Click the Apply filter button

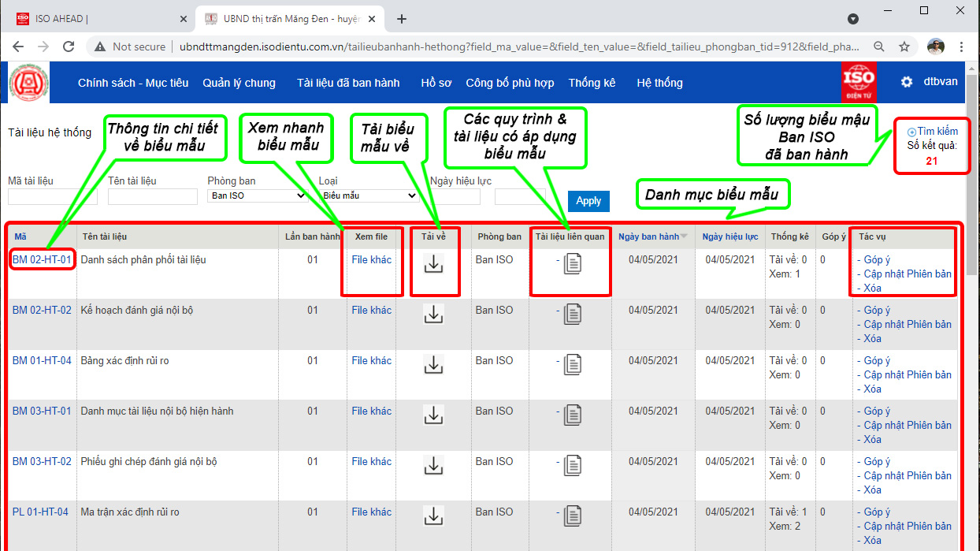click(588, 201)
